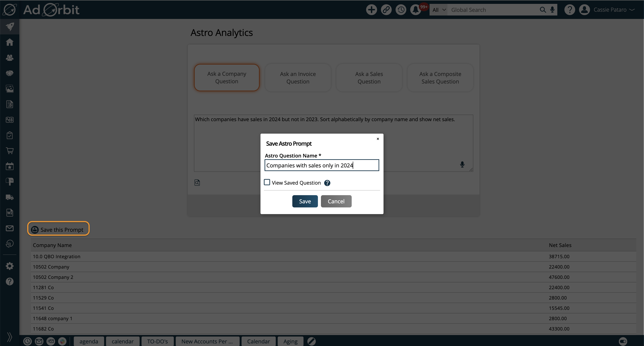Open the sidebar help question mark
The image size is (644, 346).
(x=9, y=281)
